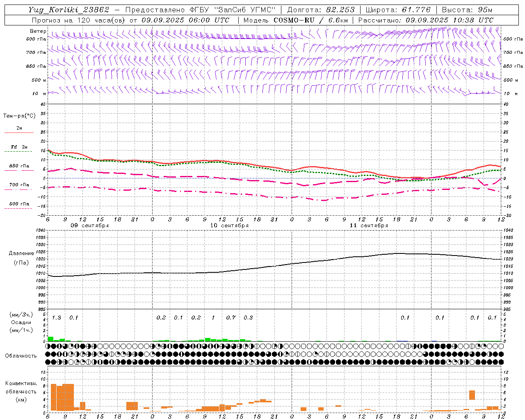Click the '(км)' unit under convective cloudiness
The image size is (525, 420).
pos(21,399)
